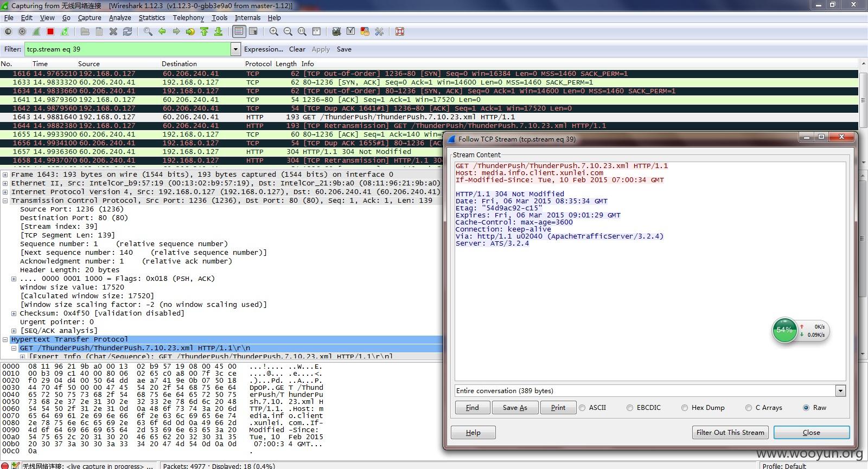Open the Telephony menu

(188, 17)
